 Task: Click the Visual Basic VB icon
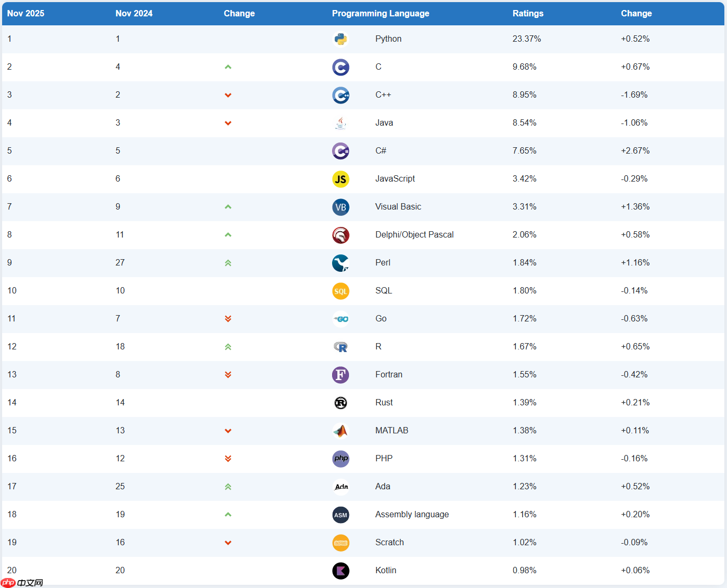341,207
